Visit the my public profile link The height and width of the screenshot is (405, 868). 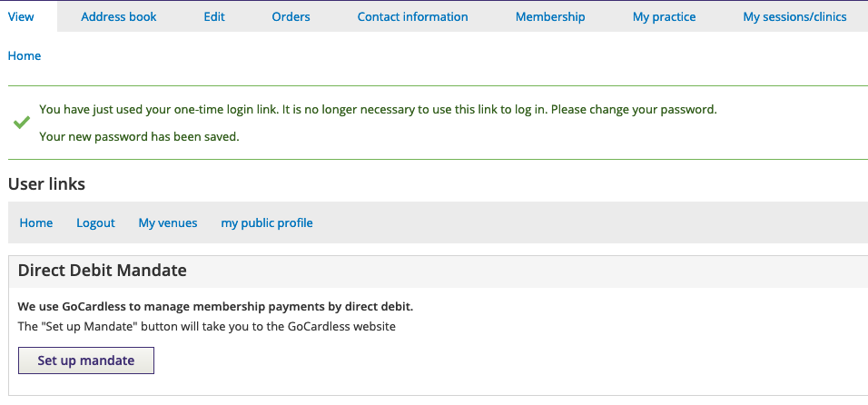click(267, 223)
